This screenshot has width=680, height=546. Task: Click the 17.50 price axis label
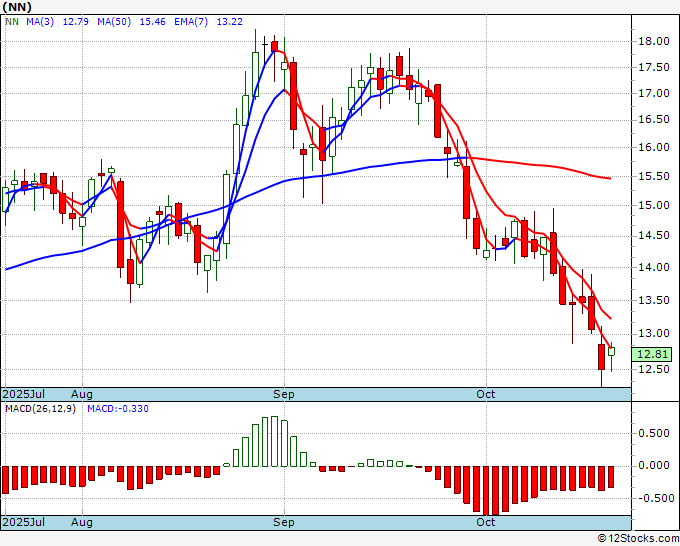tap(654, 67)
